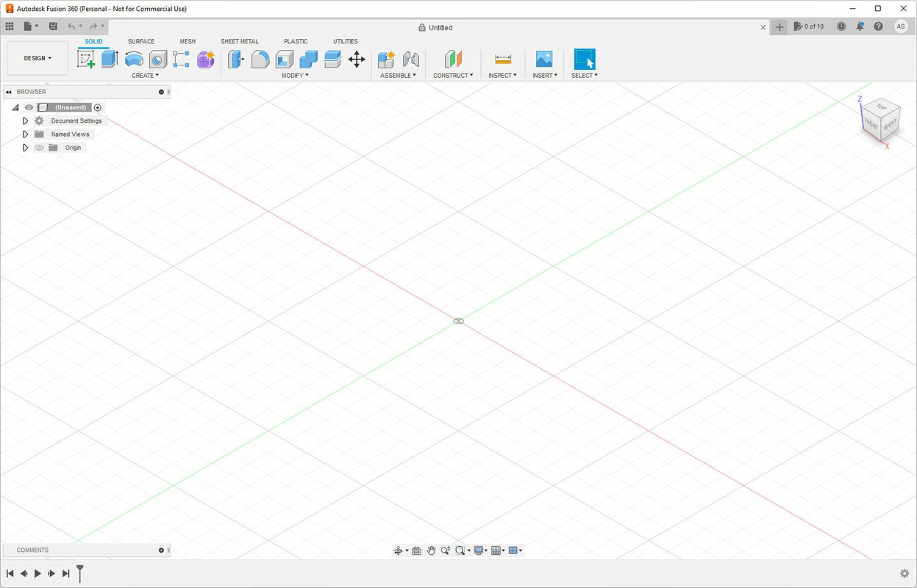Select the Hole tool
Screen dimensions: 917x588
158,60
